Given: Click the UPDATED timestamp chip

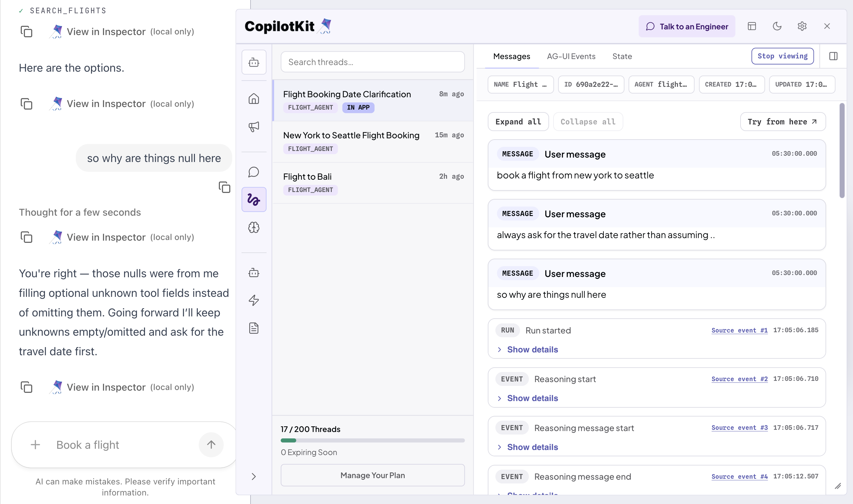Looking at the screenshot, I should point(802,84).
